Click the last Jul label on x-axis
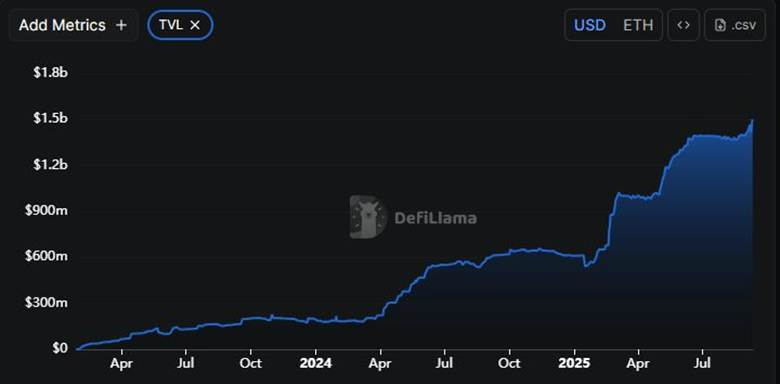This screenshot has width=780, height=384. tap(703, 363)
